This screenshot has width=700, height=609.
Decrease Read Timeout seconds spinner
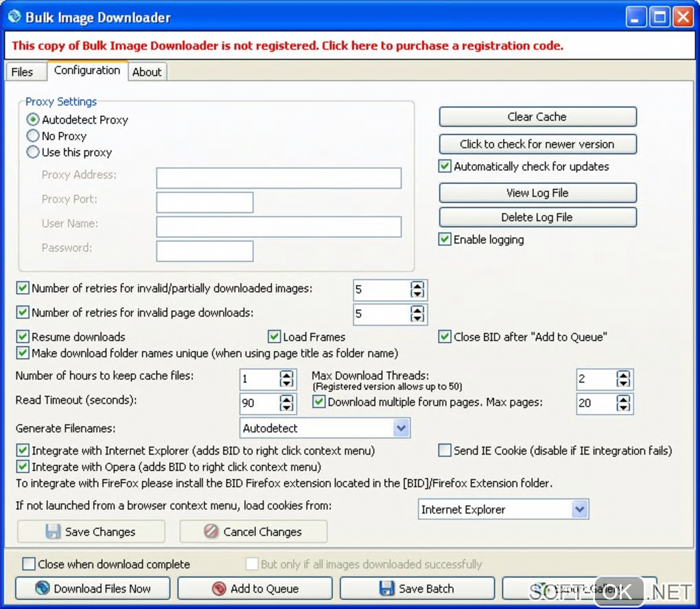tap(287, 407)
